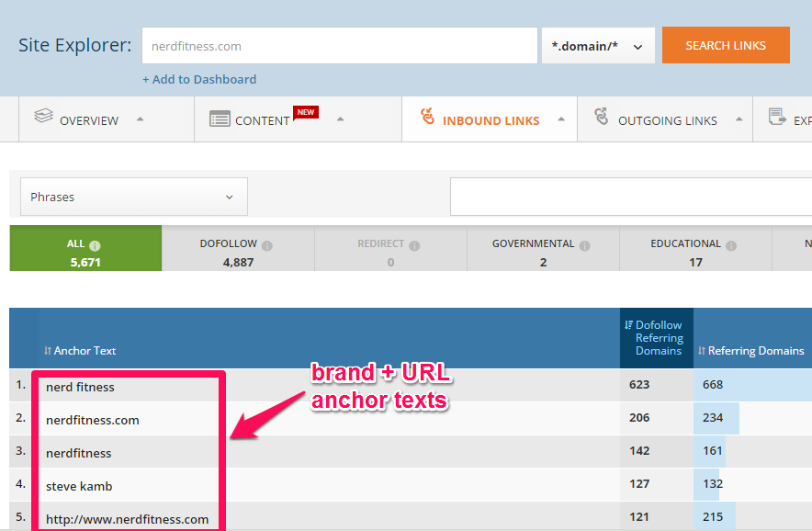
Task: Select the DOFOLLOW 4,887 filter
Action: tap(238, 248)
